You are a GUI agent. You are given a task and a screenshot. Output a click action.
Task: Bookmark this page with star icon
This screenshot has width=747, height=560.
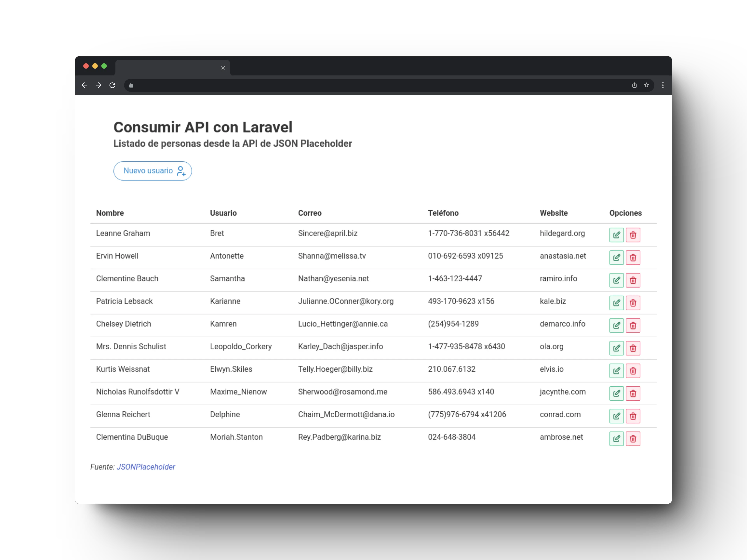(646, 85)
